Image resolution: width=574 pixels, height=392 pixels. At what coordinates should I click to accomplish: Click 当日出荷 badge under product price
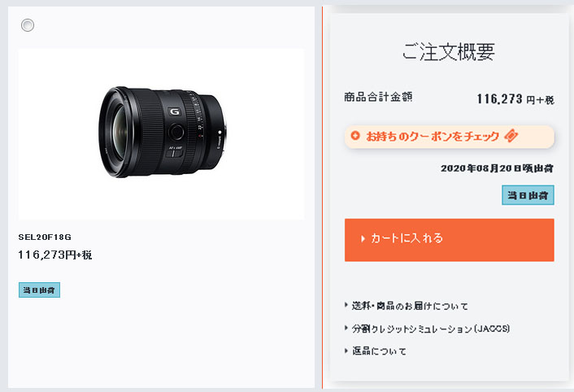39,290
